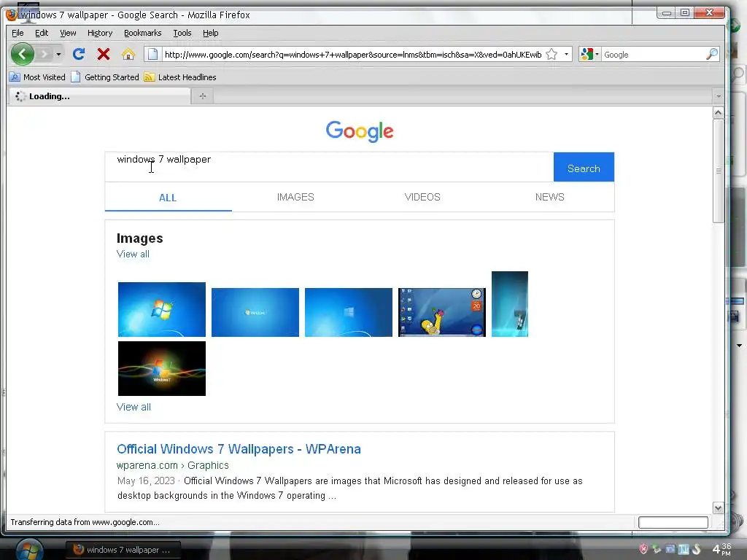This screenshot has width=747, height=560.
Task: Open the Getting Started bookmark
Action: tap(105, 77)
